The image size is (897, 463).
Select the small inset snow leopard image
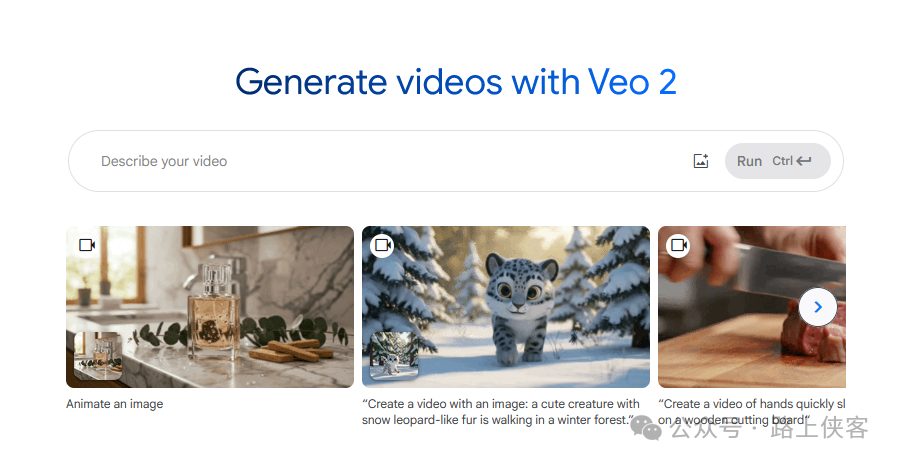tap(394, 356)
